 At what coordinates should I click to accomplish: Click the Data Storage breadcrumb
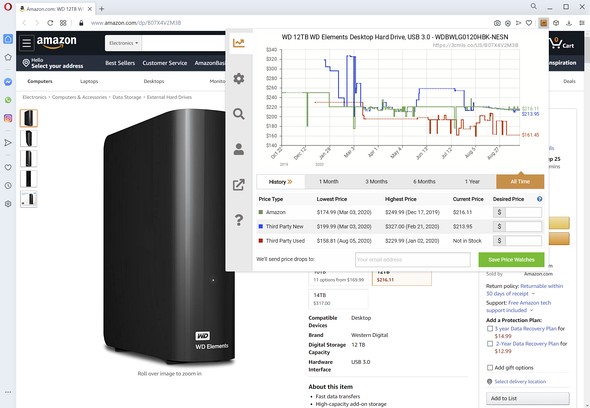(x=127, y=97)
